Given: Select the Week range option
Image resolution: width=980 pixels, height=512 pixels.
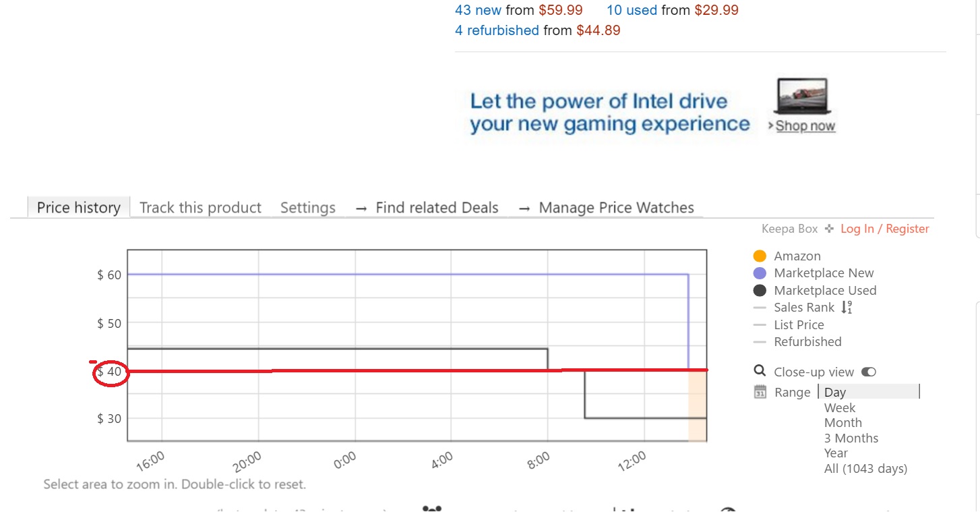Looking at the screenshot, I should 840,407.
